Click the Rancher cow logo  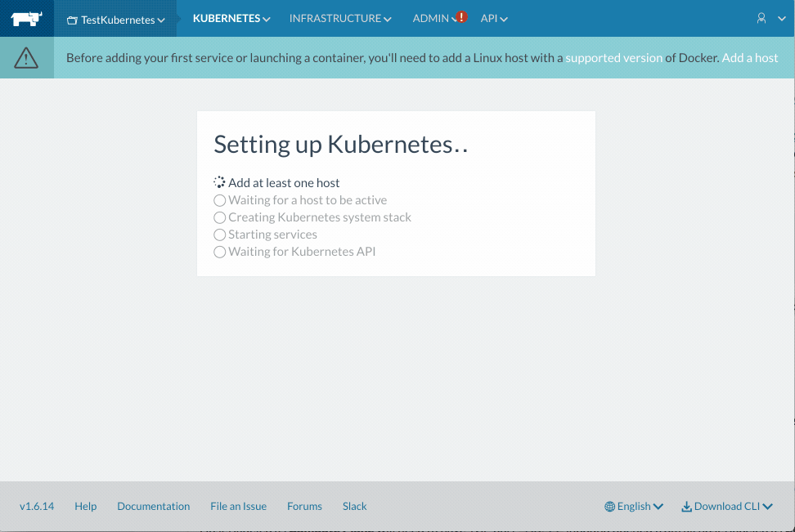coord(27,19)
